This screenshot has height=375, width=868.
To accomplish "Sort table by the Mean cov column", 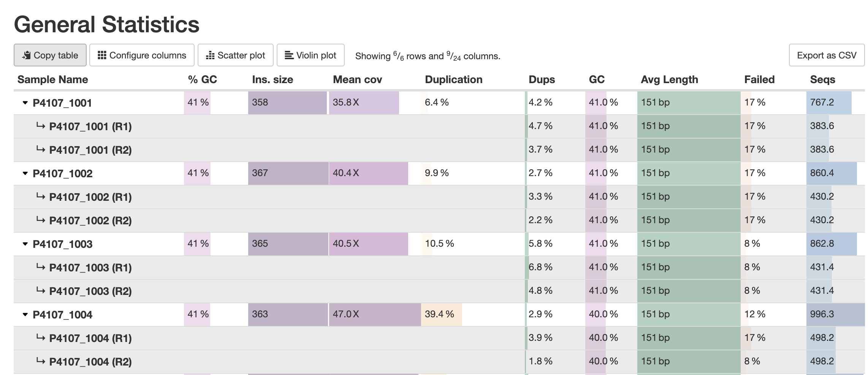I will [x=356, y=79].
